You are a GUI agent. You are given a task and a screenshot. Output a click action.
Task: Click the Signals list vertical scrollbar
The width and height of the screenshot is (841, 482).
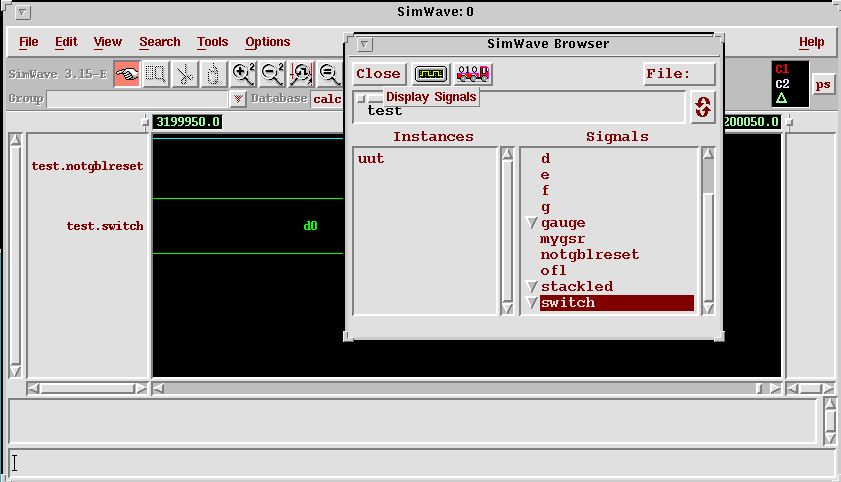pyautogui.click(x=708, y=230)
